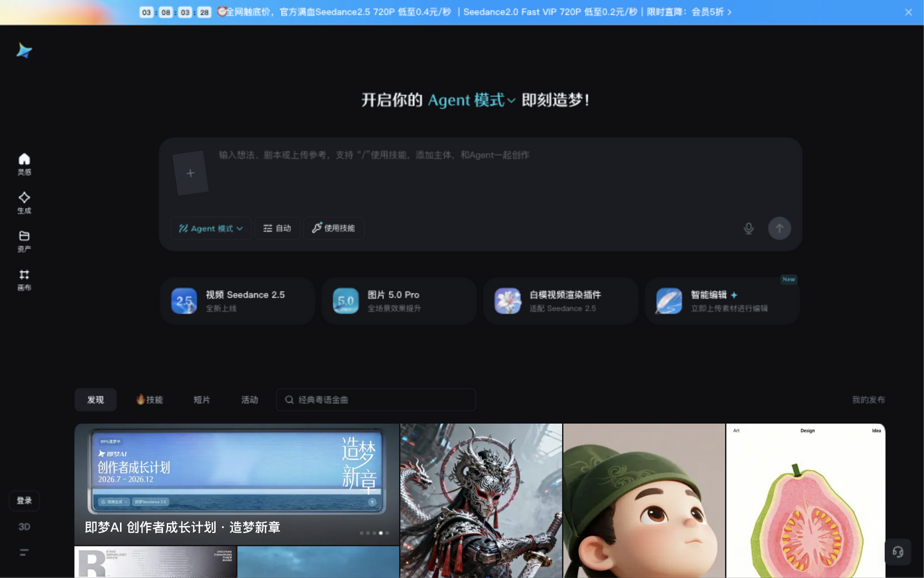The image size is (924, 578).
Task: Click the send arrow button
Action: tap(780, 228)
